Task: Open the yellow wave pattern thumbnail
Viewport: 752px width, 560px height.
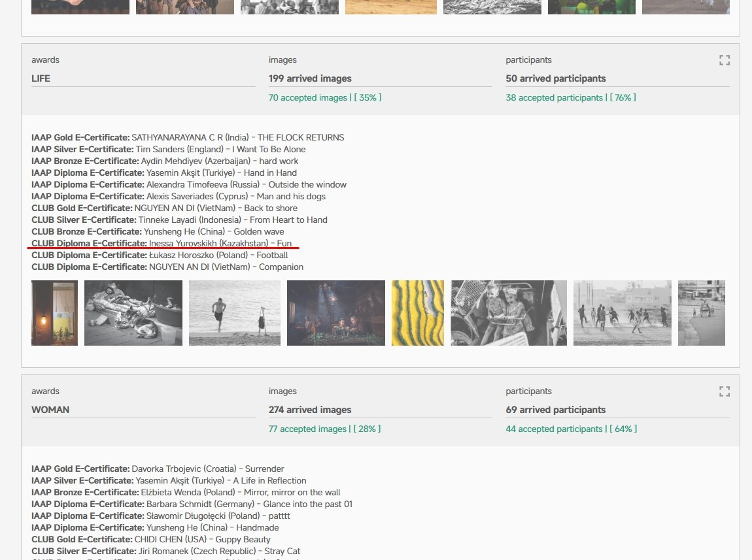Action: [x=417, y=313]
